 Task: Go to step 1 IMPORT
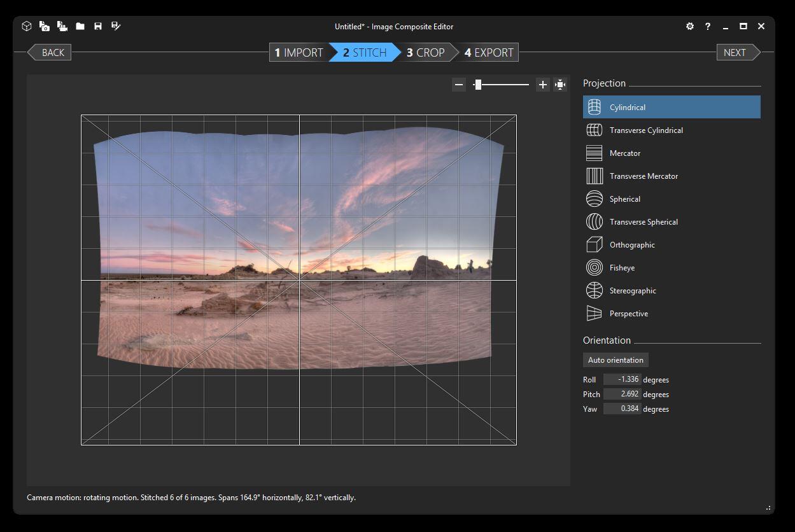coord(299,52)
